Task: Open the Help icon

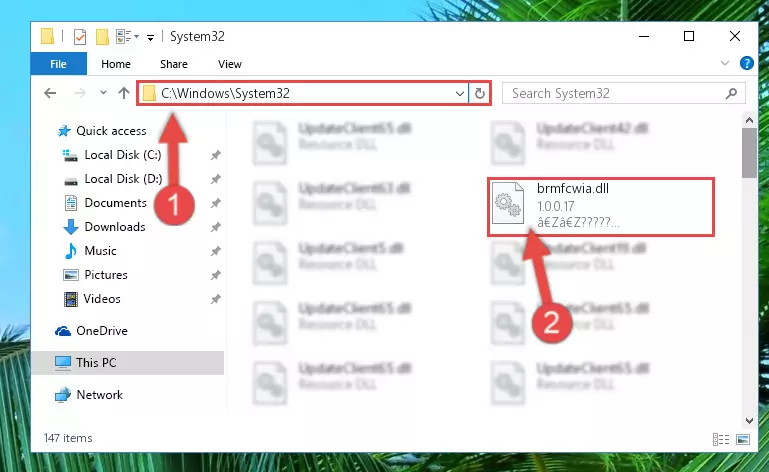Action: [x=746, y=63]
